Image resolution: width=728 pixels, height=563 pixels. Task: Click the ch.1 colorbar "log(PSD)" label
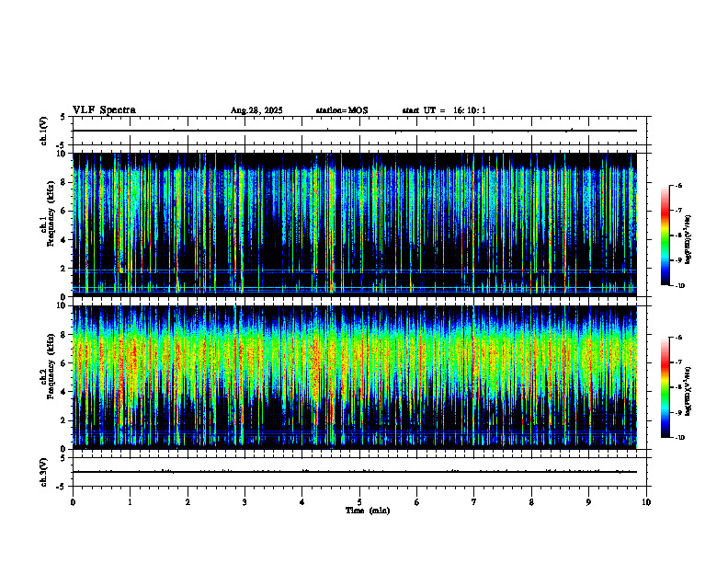pyautogui.click(x=688, y=239)
